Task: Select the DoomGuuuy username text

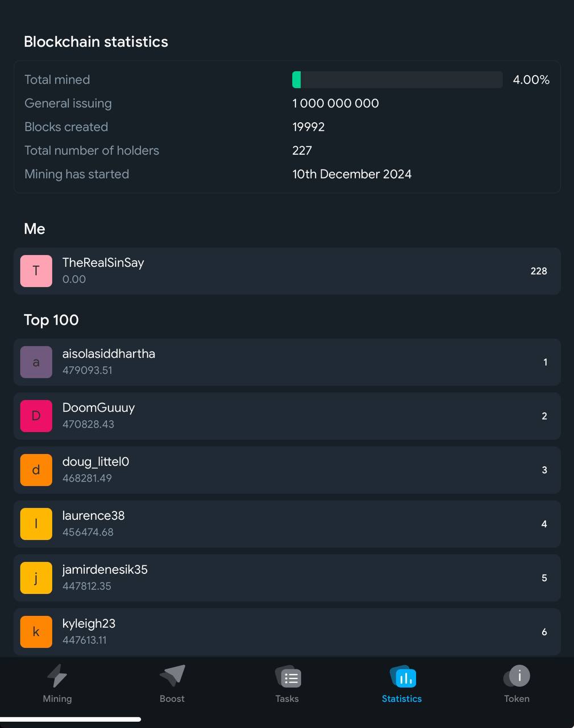Action: (98, 408)
